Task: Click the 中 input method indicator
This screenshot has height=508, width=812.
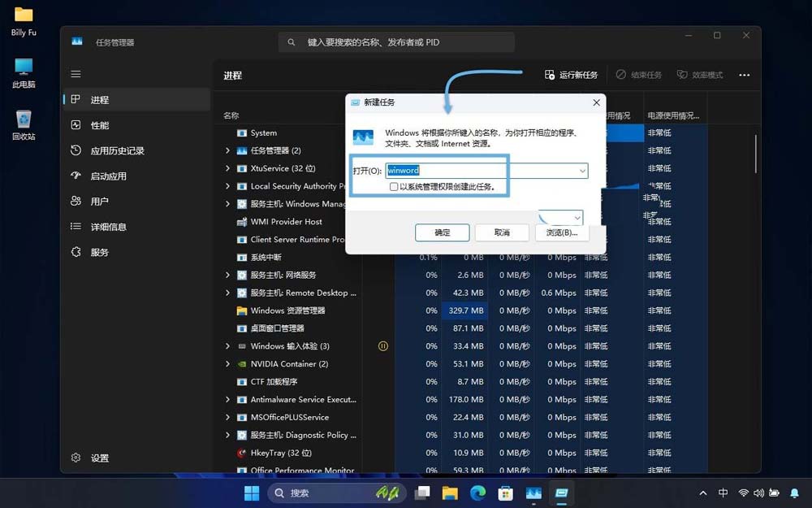Action: [723, 493]
